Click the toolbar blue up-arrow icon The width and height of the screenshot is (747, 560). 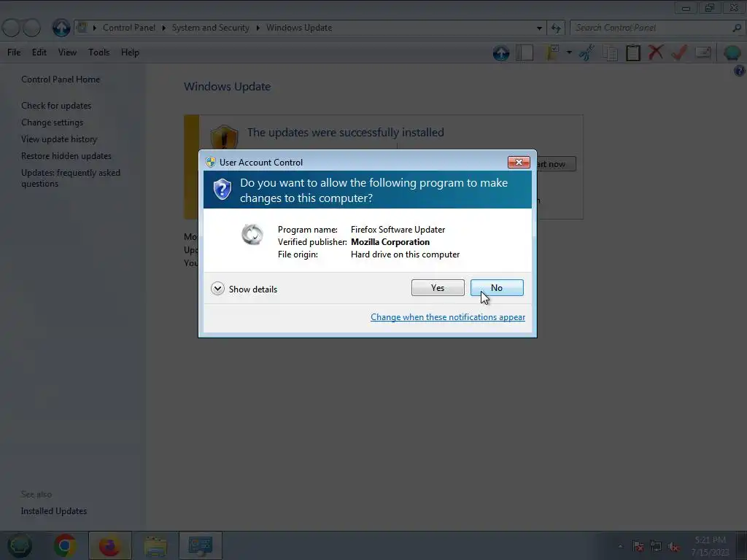(500, 52)
